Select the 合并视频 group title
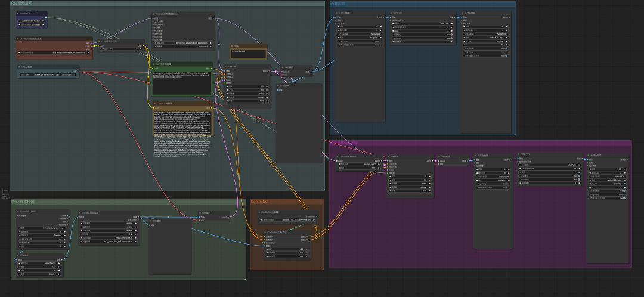 pos(338,4)
